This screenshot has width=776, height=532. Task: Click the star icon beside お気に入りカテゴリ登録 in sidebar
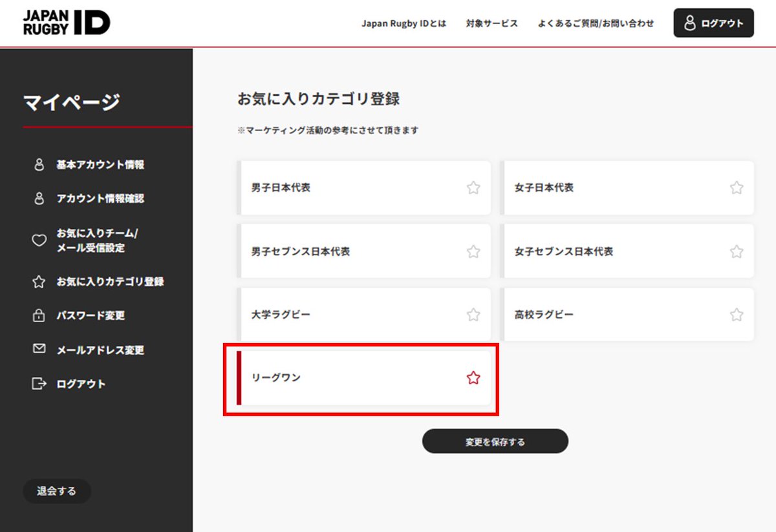pyautogui.click(x=39, y=282)
